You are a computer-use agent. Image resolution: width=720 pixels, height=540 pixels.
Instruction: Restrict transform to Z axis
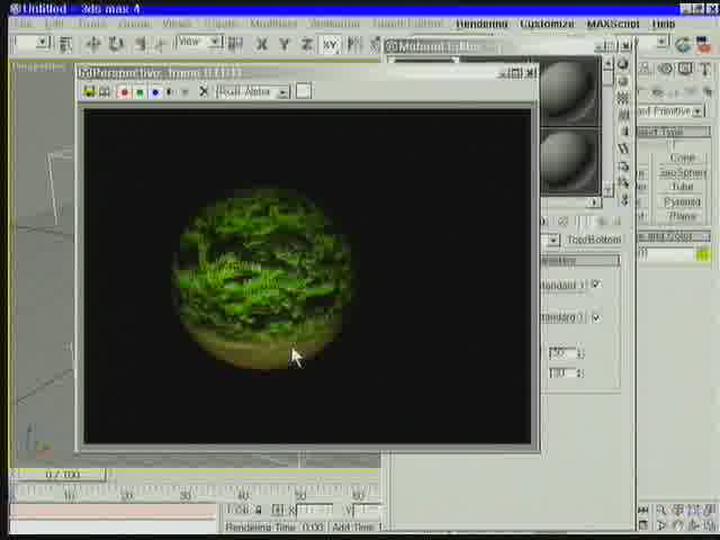(307, 45)
